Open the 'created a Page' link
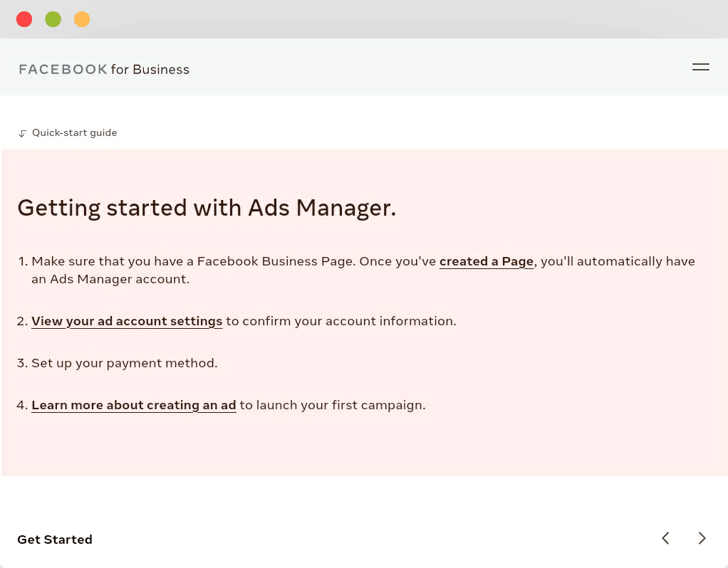The width and height of the screenshot is (728, 568). 486,261
